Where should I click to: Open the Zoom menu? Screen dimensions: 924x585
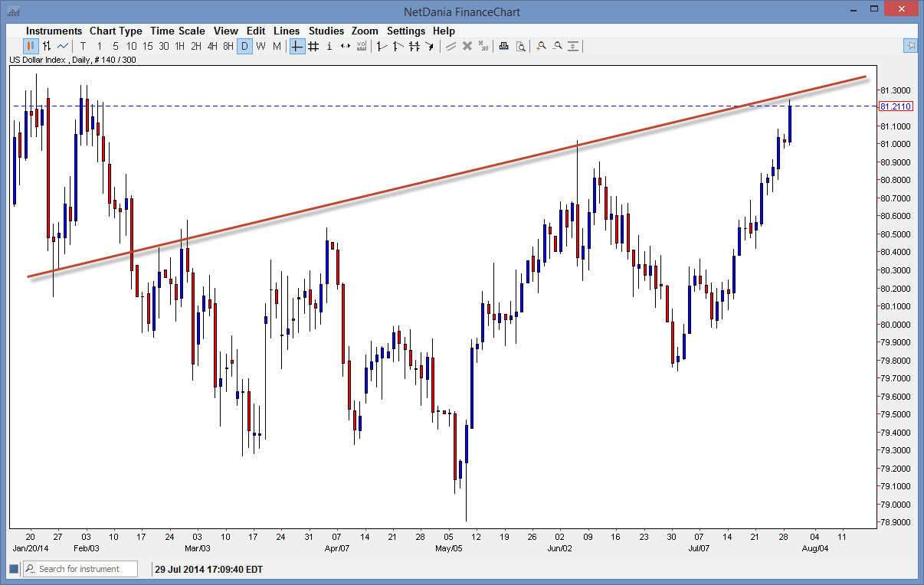[x=365, y=31]
